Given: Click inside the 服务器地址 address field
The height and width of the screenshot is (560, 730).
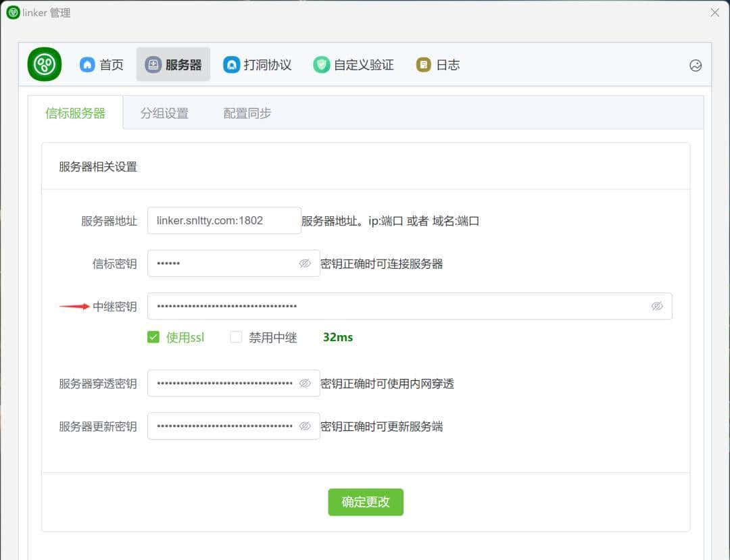Looking at the screenshot, I should (223, 220).
